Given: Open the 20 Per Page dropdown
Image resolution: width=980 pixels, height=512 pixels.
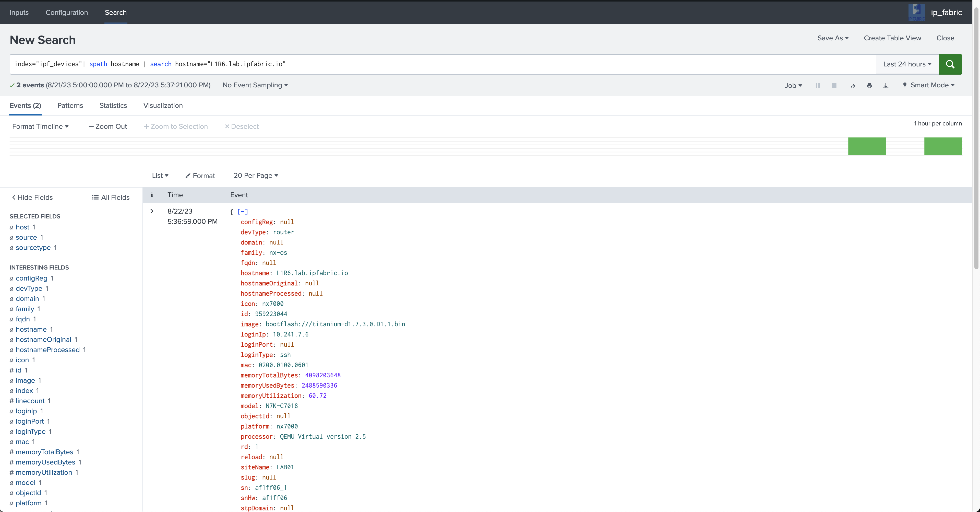Looking at the screenshot, I should [256, 176].
